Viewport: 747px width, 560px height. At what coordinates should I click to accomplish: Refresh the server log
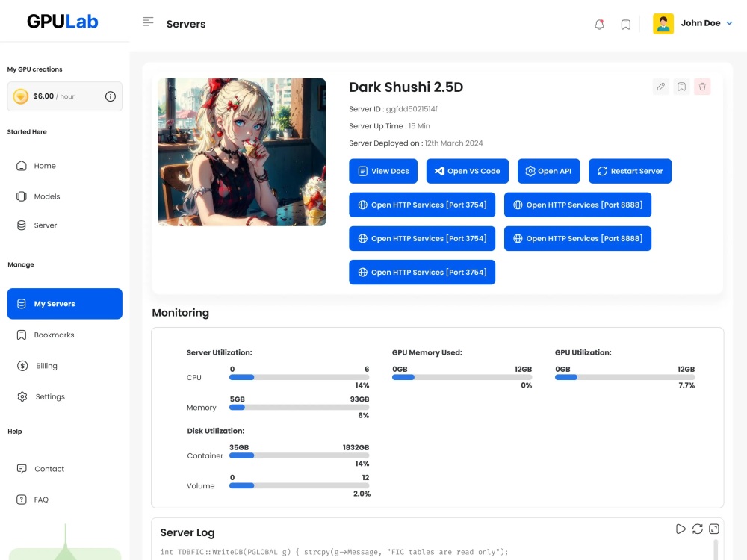[698, 529]
